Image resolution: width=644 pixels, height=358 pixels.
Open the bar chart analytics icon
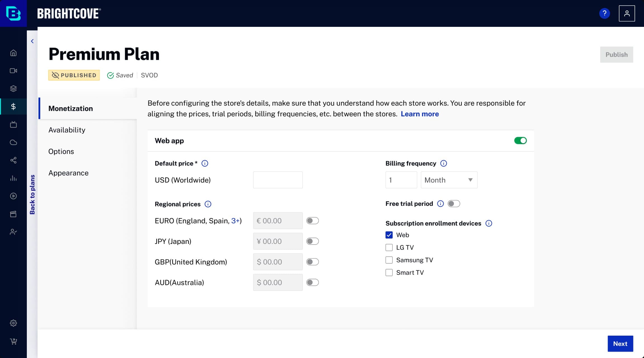pos(13,178)
